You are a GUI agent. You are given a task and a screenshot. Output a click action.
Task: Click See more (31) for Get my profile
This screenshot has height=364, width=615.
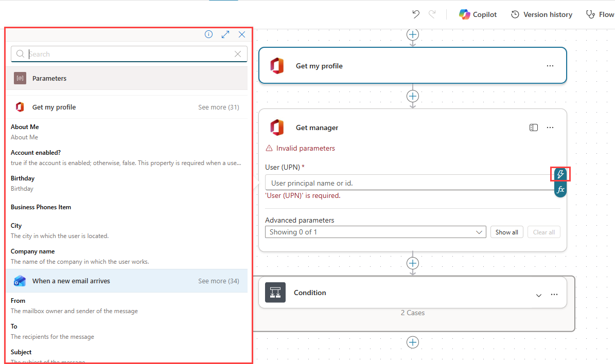tap(218, 107)
